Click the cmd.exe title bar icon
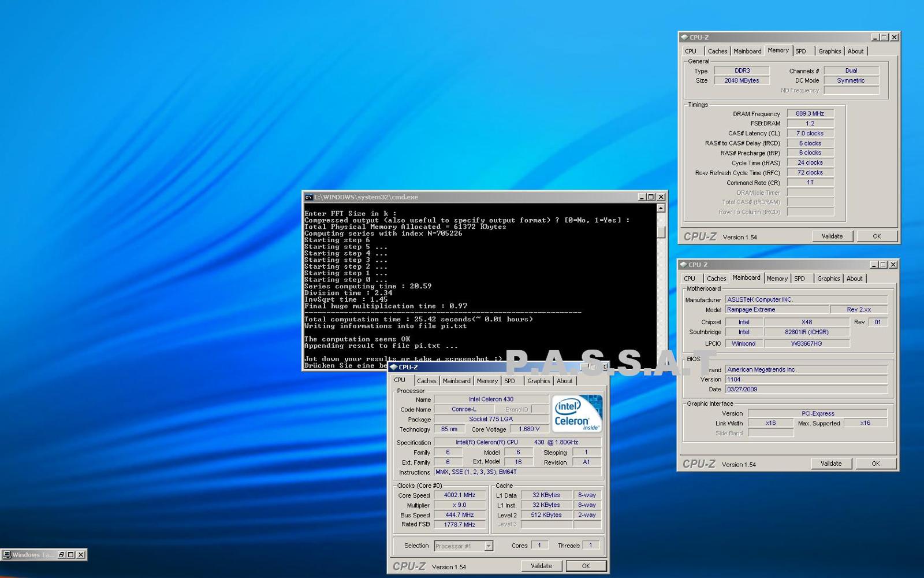This screenshot has height=578, width=924. (x=308, y=197)
